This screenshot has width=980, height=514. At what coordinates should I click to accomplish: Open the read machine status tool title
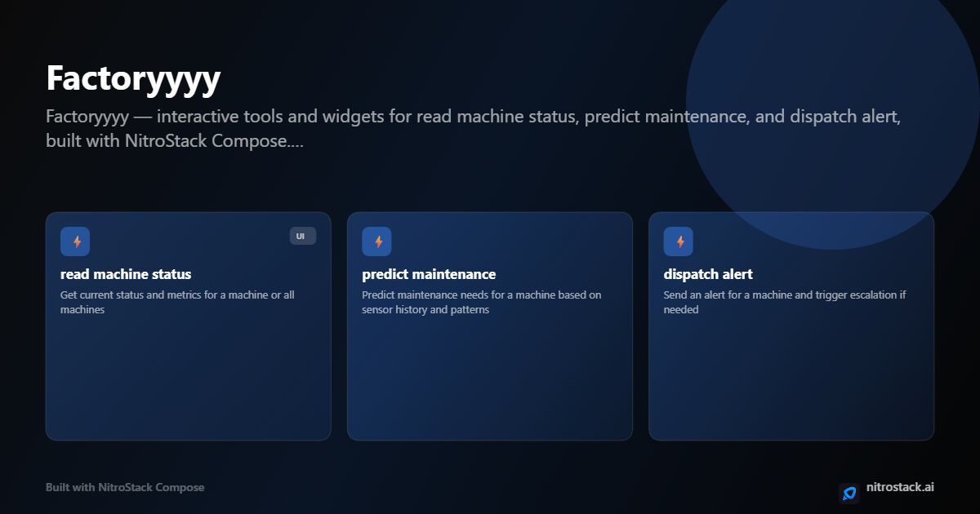point(126,274)
